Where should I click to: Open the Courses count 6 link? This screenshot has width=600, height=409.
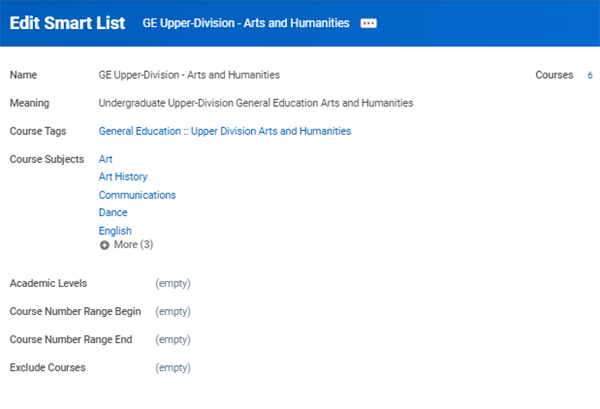[590, 75]
